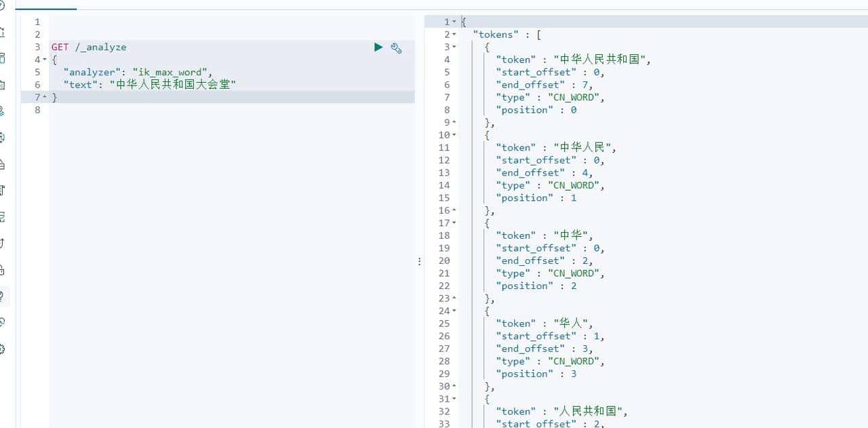Viewport: 868px width, 428px height.
Task: Collapse the first token object at line 3
Action: 453,47
